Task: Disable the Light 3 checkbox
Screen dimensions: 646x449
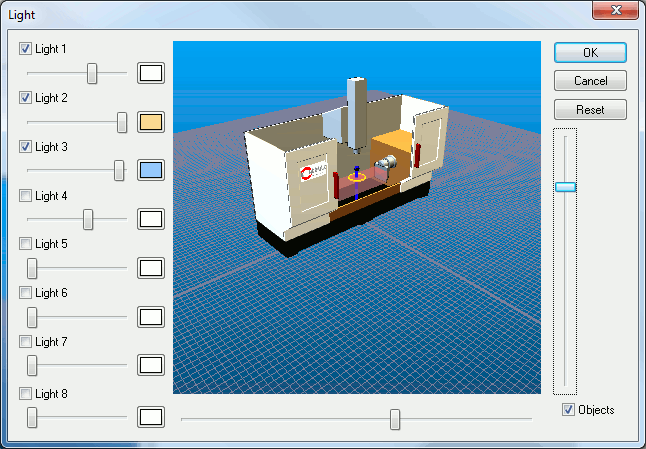Action: pos(25,147)
